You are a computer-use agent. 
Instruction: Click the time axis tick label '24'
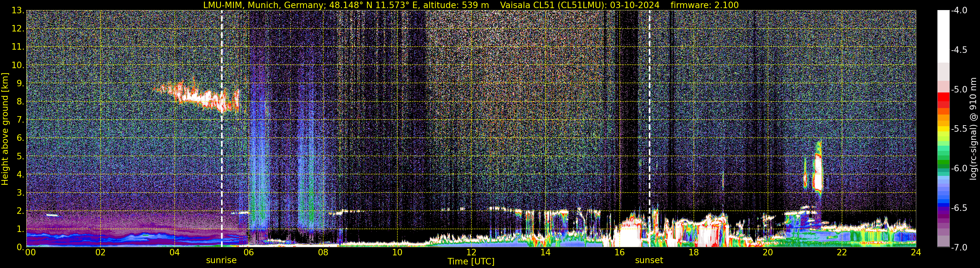click(x=916, y=253)
